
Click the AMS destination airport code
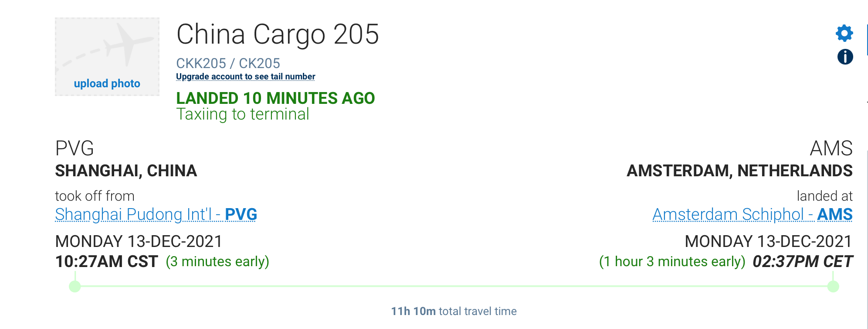pyautogui.click(x=831, y=148)
